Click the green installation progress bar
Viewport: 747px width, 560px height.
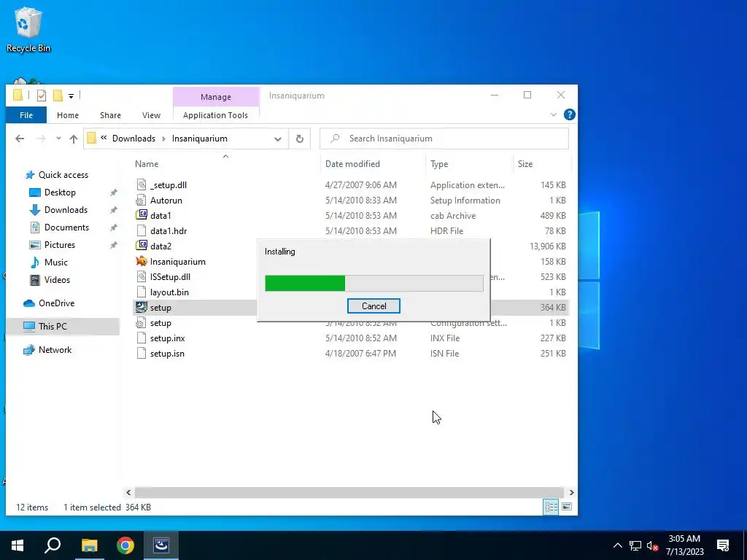tap(374, 283)
